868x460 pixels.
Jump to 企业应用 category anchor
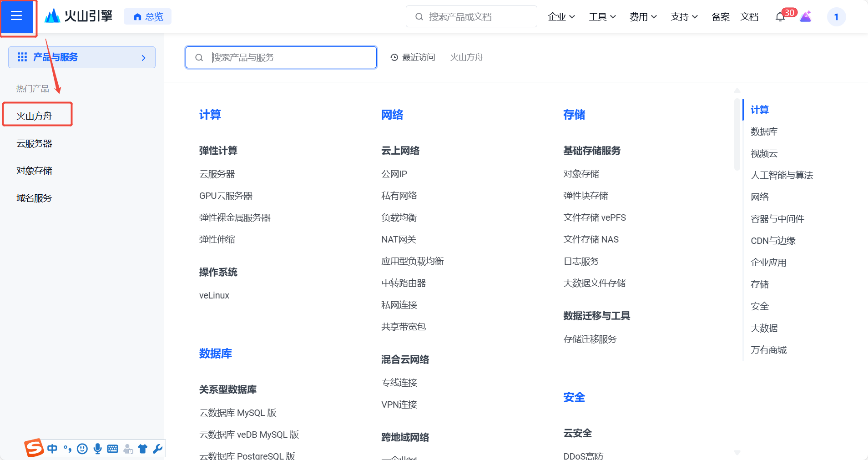coord(769,263)
